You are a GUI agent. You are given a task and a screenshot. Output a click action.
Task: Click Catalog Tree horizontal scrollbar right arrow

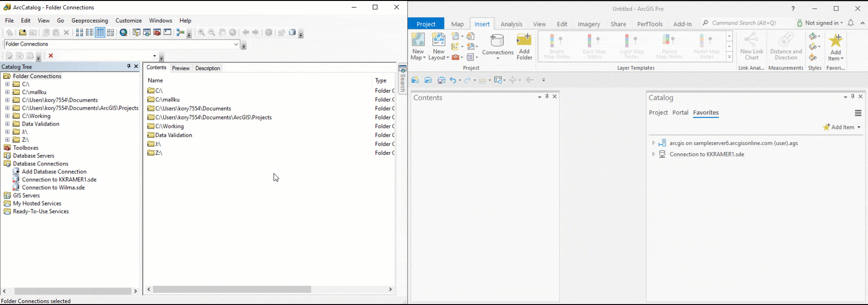pos(136,291)
